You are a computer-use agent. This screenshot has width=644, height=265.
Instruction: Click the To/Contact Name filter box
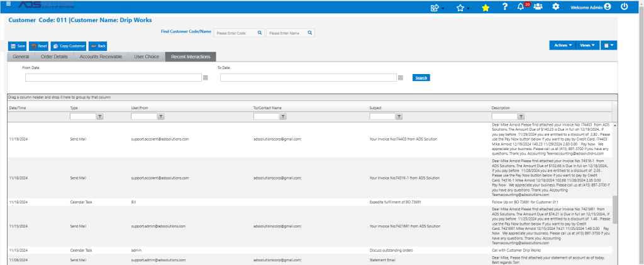tap(266, 117)
